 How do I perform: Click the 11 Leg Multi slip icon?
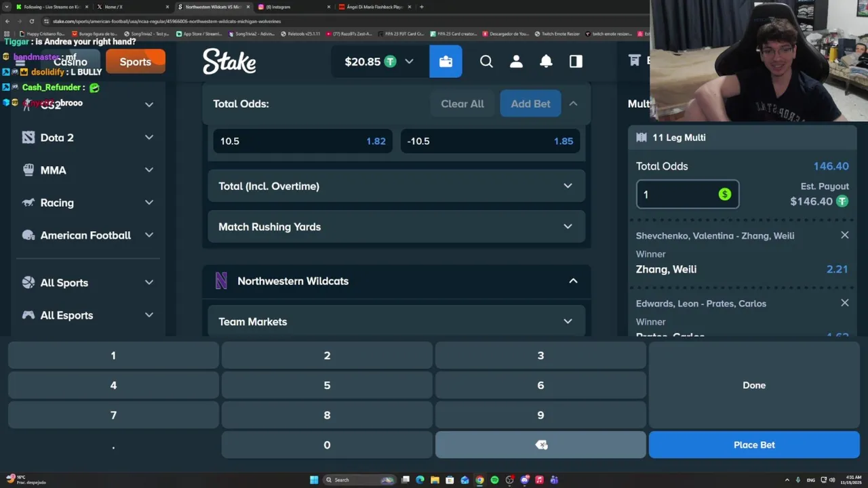pos(642,138)
